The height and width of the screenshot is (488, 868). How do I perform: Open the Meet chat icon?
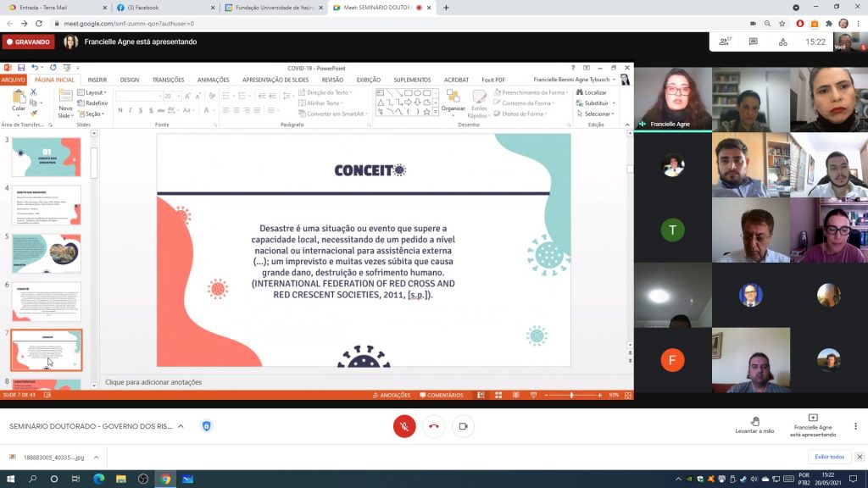(x=753, y=42)
